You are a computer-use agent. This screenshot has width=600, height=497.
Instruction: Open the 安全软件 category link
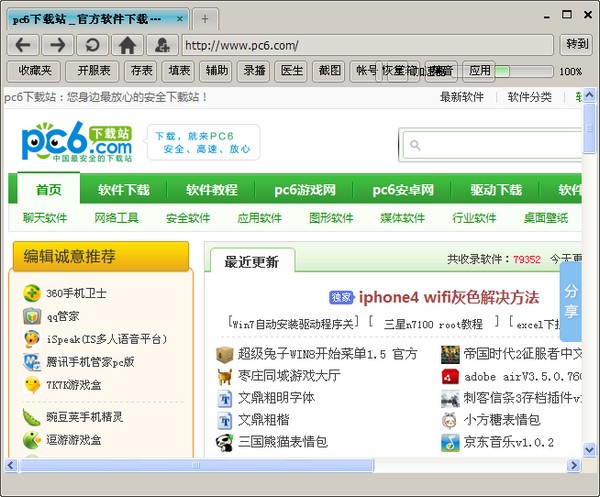[188, 218]
